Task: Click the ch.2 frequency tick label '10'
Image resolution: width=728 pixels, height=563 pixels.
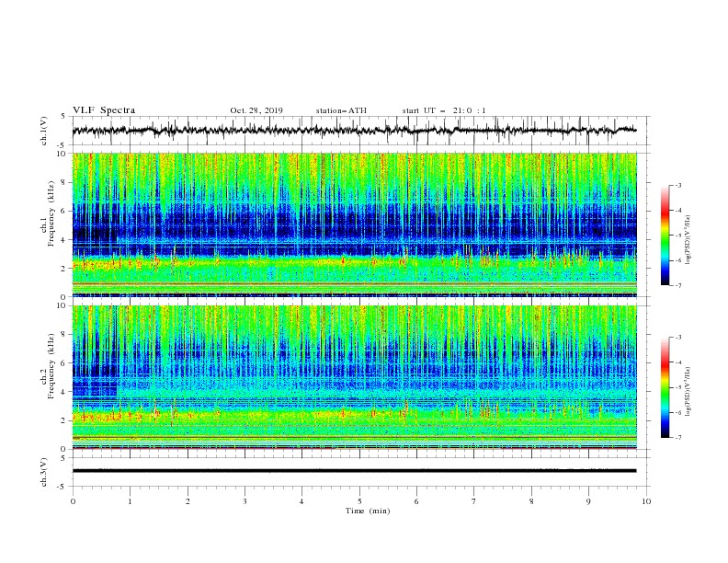Action: (62, 305)
